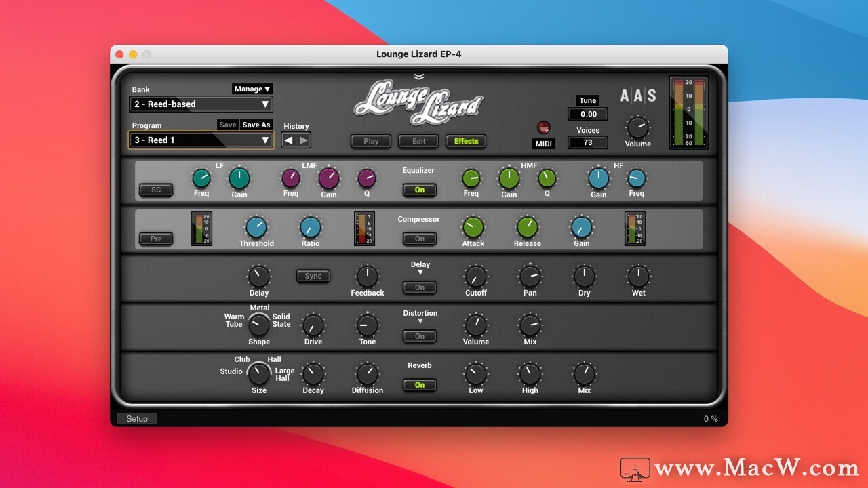868x488 pixels.
Task: Click the Save As button
Action: tap(256, 125)
